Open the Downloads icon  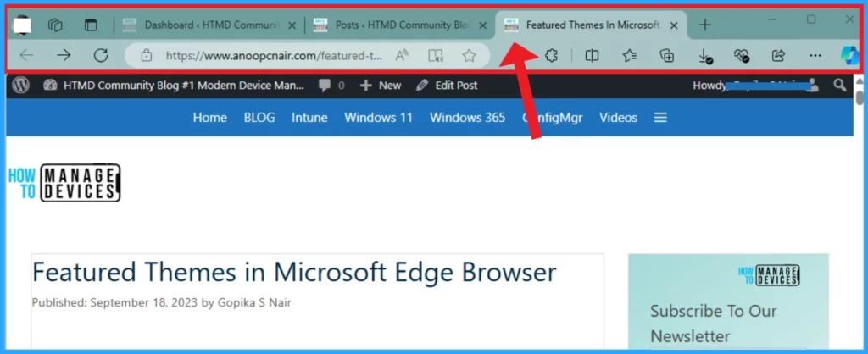[x=704, y=56]
